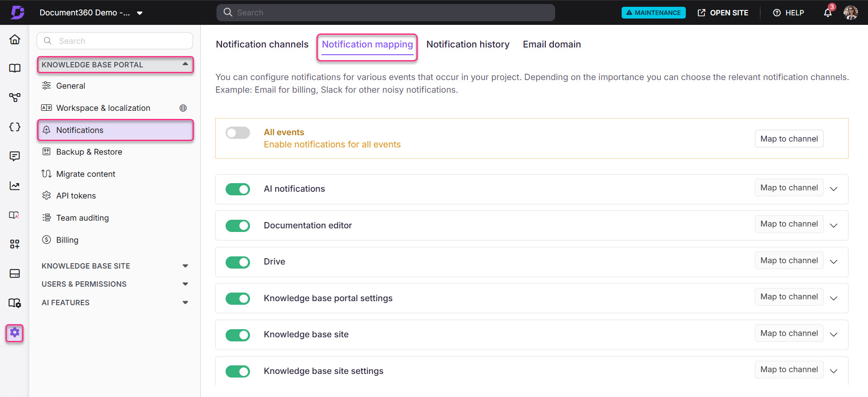This screenshot has width=868, height=397.
Task: Expand the Knowledge base site row chevron
Action: (x=834, y=335)
